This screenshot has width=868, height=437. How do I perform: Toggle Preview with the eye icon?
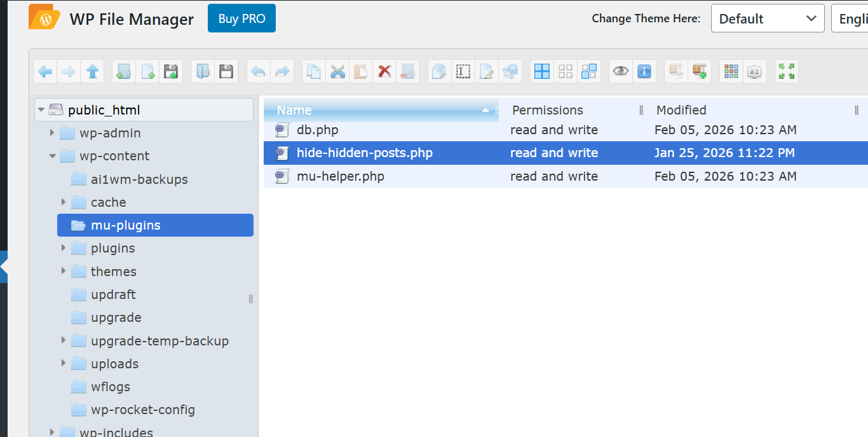[621, 71]
